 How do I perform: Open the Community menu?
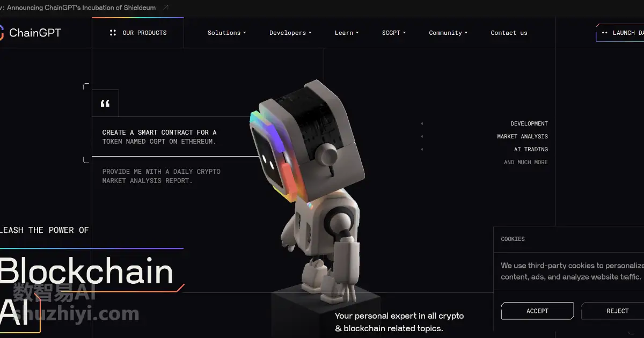pos(448,33)
